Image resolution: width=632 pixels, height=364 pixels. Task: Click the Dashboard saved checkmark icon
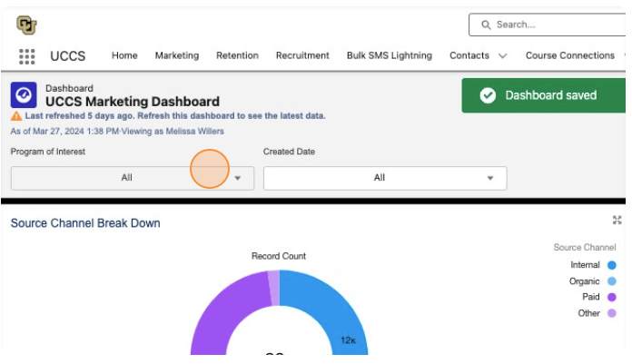tap(488, 95)
